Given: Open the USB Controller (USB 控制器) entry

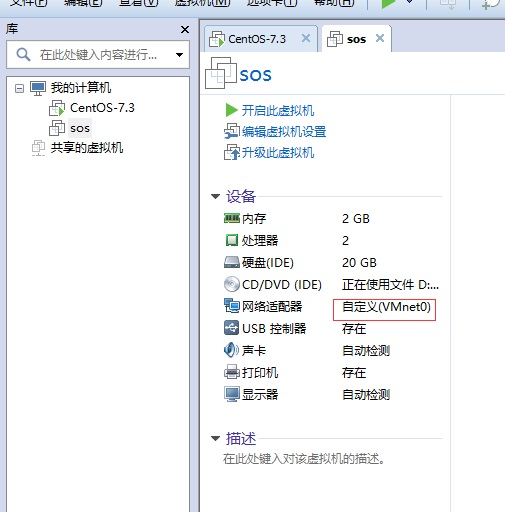Looking at the screenshot, I should coord(274,329).
